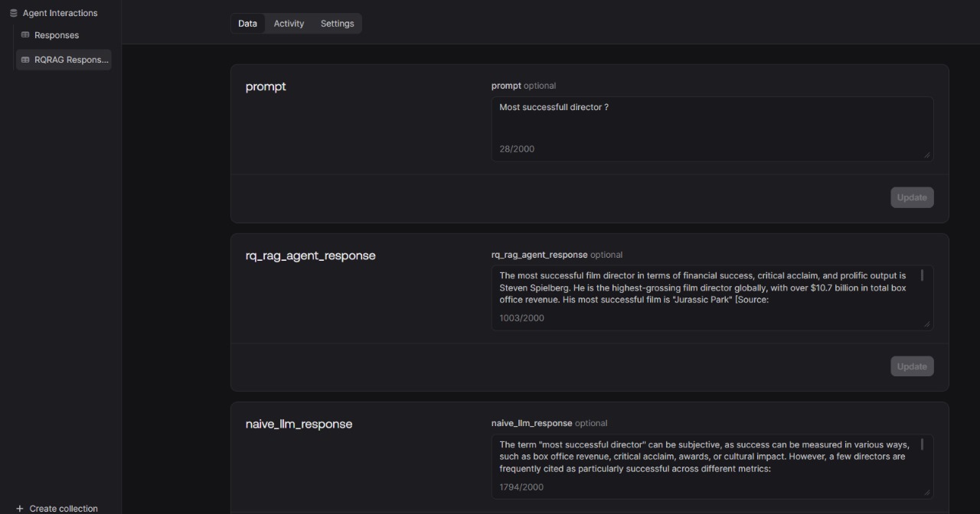
Task: Click the naive_llm_response section heading
Action: pyautogui.click(x=299, y=424)
